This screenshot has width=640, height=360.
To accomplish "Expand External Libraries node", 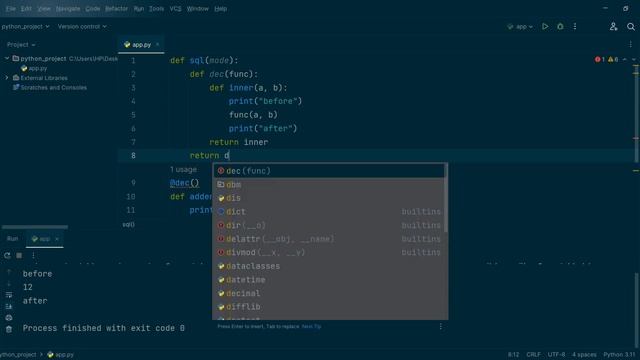I will 7,78.
